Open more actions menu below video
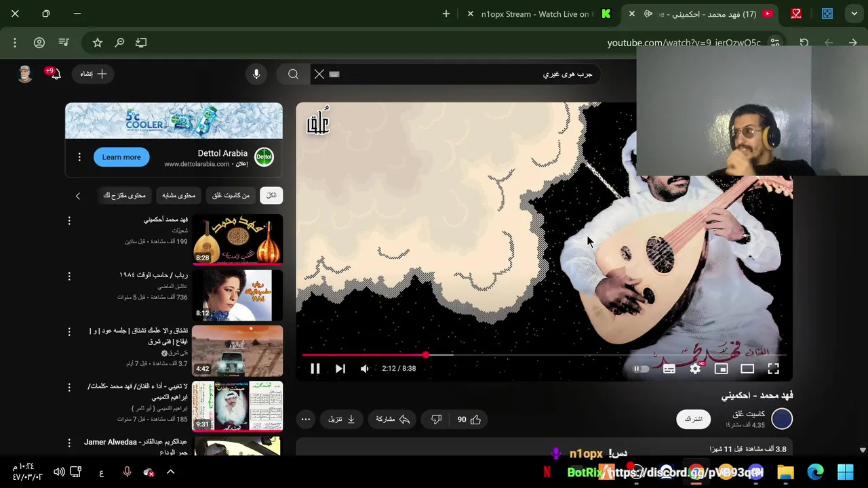This screenshot has width=868, height=488. (x=306, y=420)
